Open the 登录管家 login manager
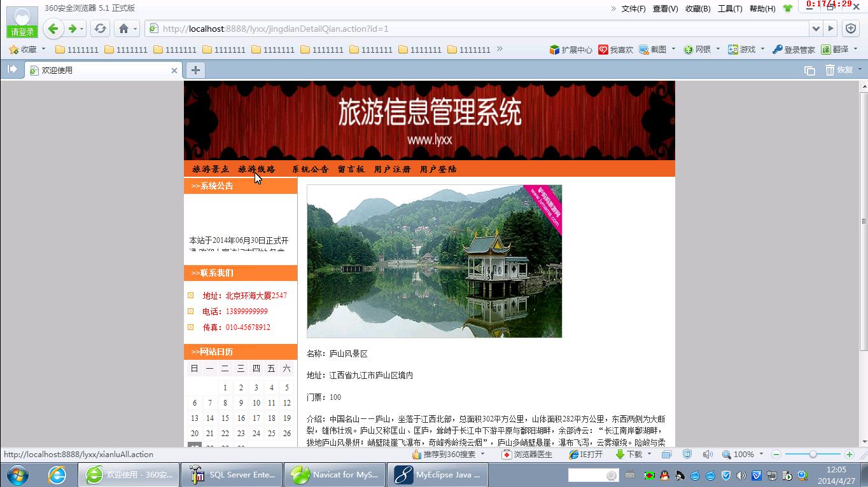Viewport: 868px width, 487px height. pyautogui.click(x=794, y=50)
